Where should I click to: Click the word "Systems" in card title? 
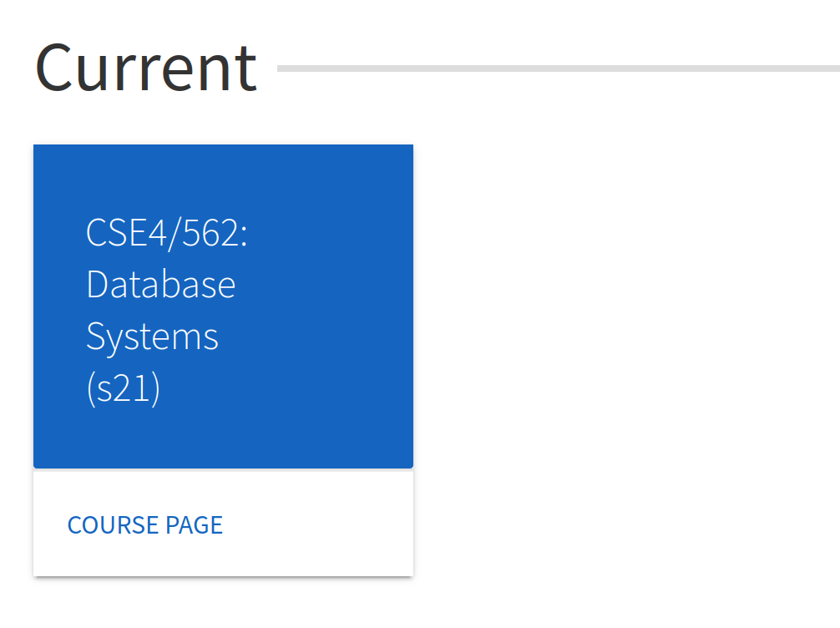(152, 337)
